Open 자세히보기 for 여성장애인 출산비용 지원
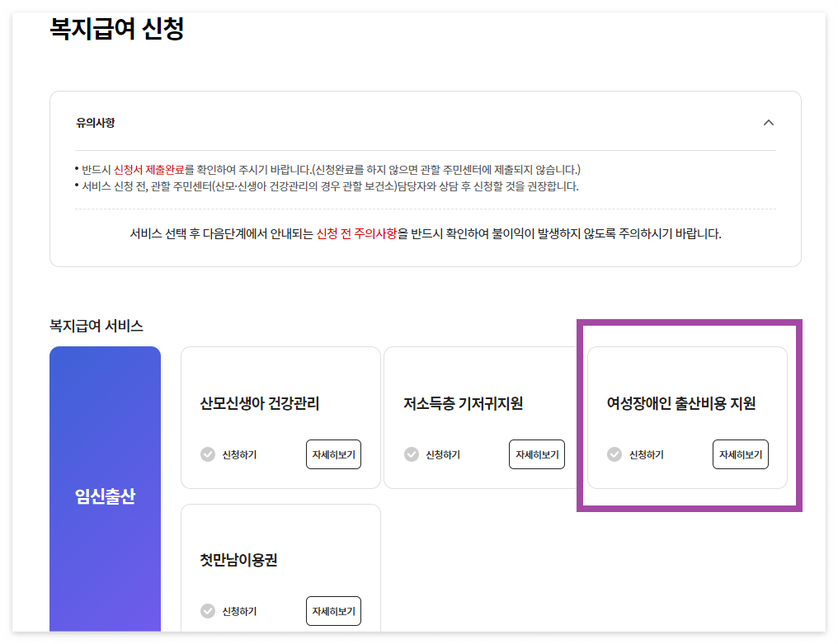 coord(741,454)
